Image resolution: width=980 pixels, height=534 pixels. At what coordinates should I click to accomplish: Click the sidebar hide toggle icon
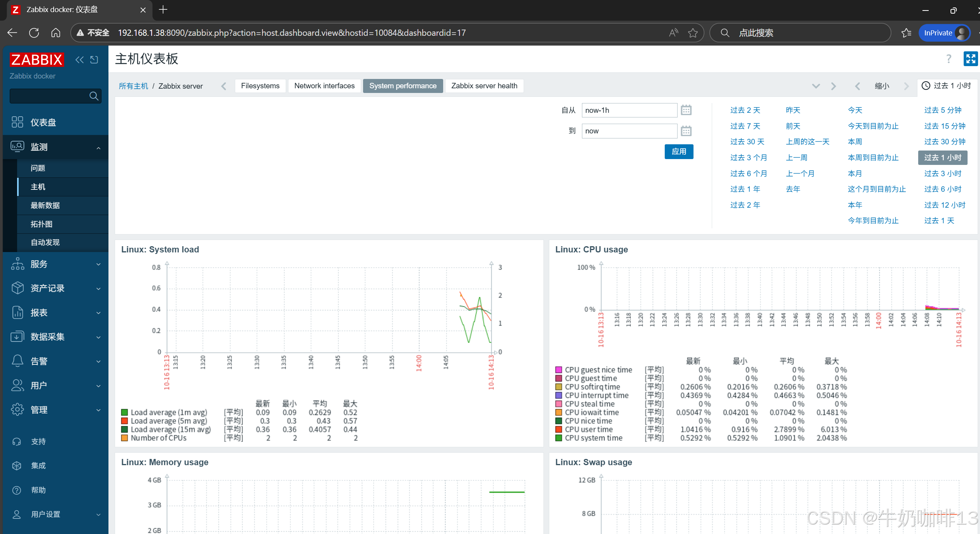pos(94,60)
